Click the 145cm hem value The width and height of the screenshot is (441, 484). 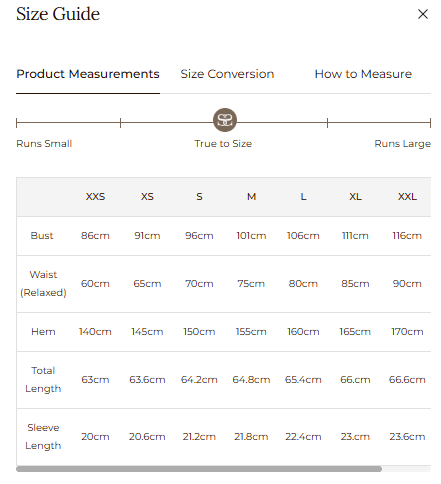pos(147,332)
